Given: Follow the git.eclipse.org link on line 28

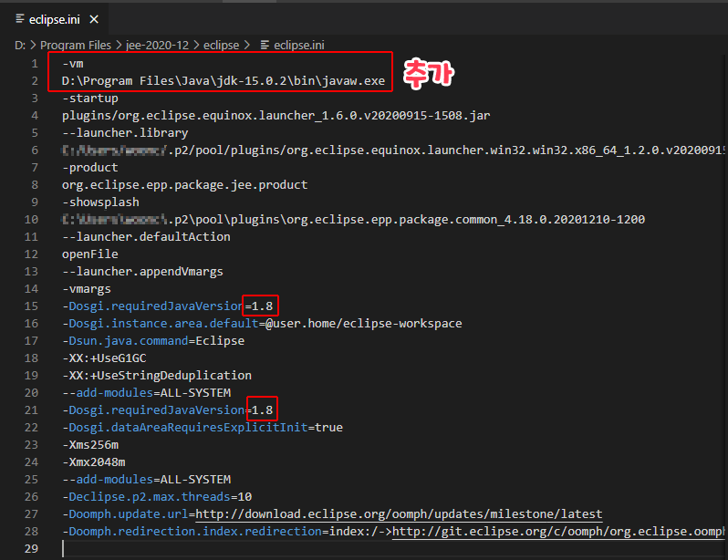Looking at the screenshot, I should (x=558, y=531).
